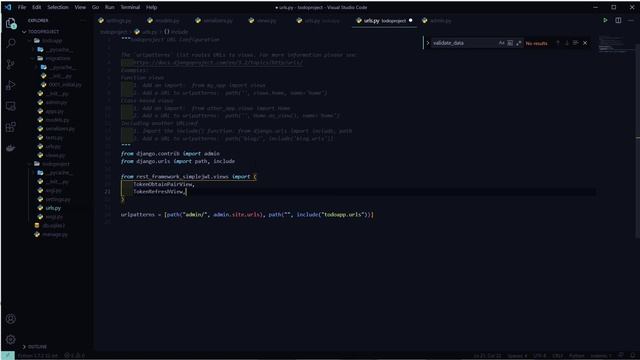
Task: Click the remote window indicator in status bar
Action: point(8,356)
